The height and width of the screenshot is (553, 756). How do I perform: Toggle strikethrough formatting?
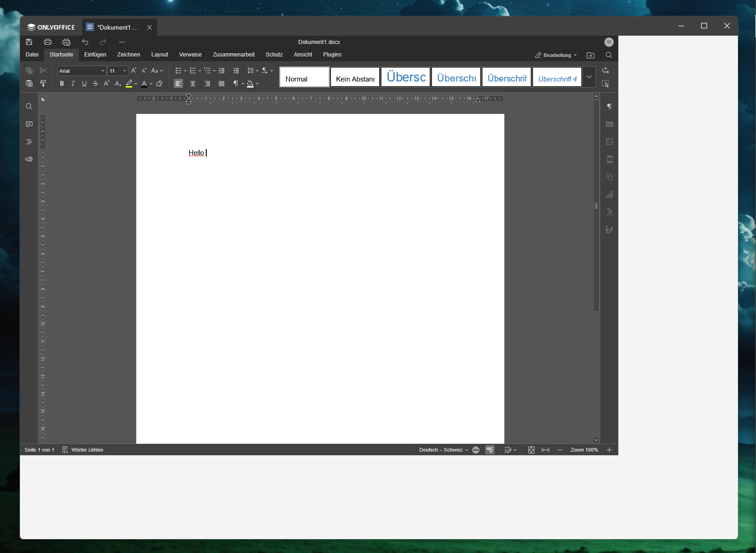point(95,84)
